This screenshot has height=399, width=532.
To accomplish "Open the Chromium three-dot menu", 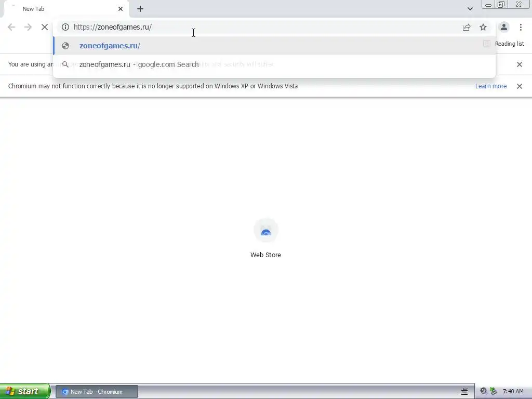I will 521,27.
